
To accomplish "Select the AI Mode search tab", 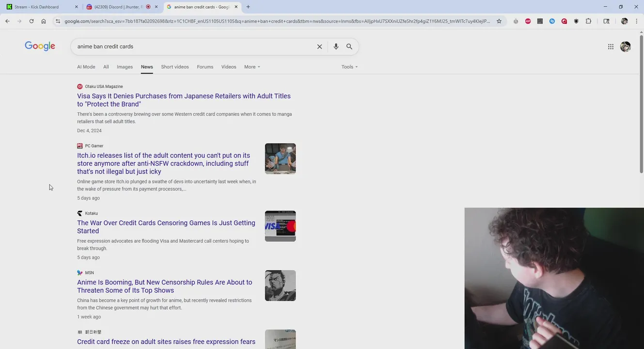I will pyautogui.click(x=86, y=67).
